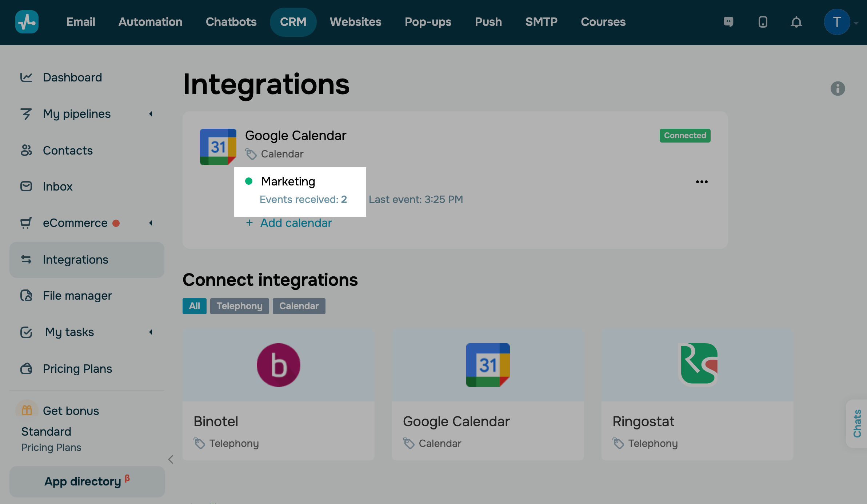This screenshot has height=504, width=867.
Task: Open the chat bubble icon in header
Action: tap(728, 22)
